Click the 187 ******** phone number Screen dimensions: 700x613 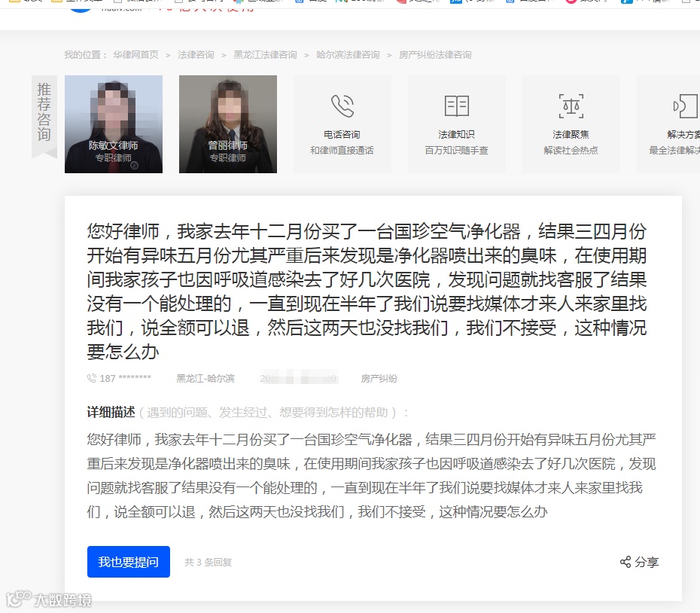coord(126,379)
